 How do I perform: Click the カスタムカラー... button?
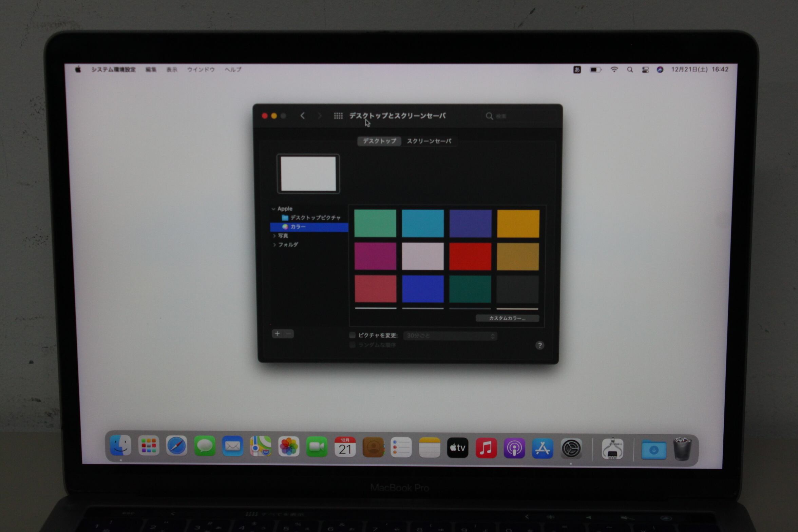point(507,318)
